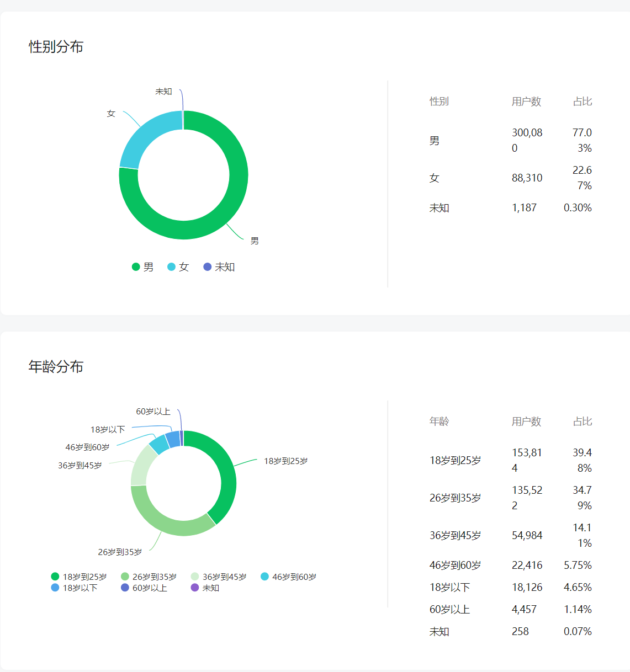
Task: Click the 60岁以上 callout label above age donut
Action: (x=153, y=412)
